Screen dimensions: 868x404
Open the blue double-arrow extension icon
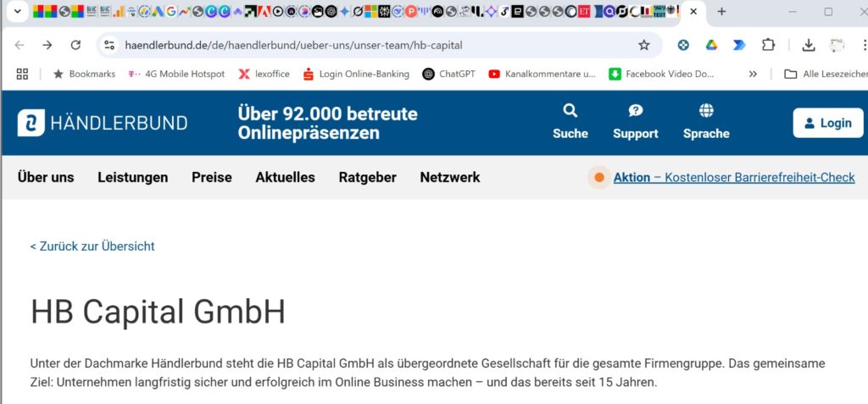[739, 46]
